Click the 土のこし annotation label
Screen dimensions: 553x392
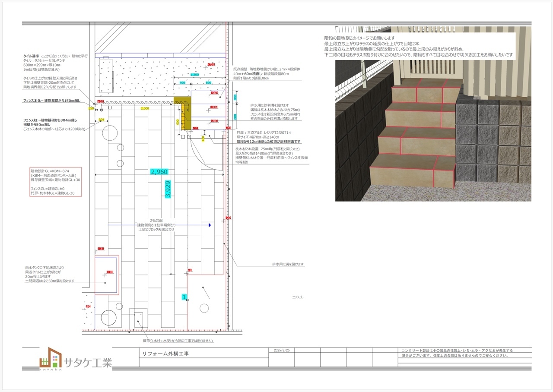click(x=298, y=297)
